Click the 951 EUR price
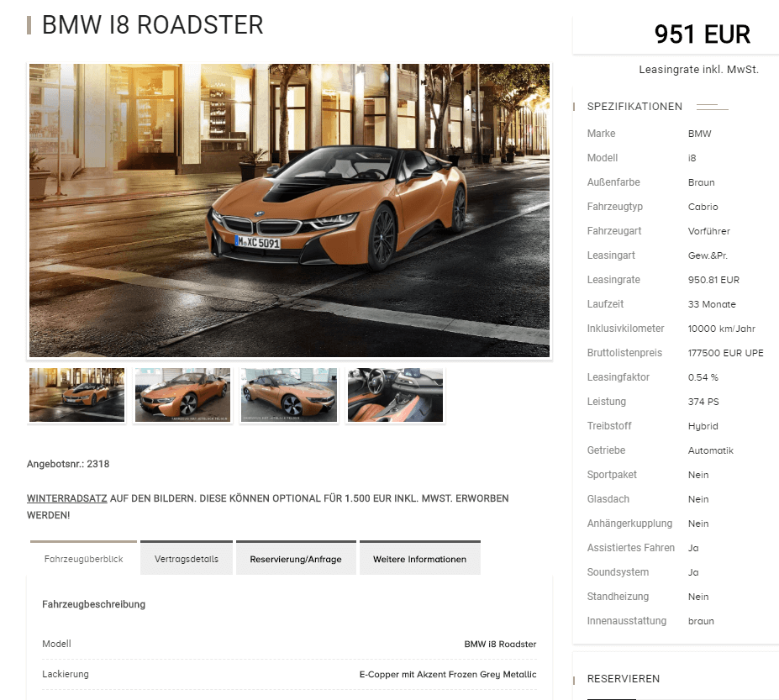 (x=702, y=34)
